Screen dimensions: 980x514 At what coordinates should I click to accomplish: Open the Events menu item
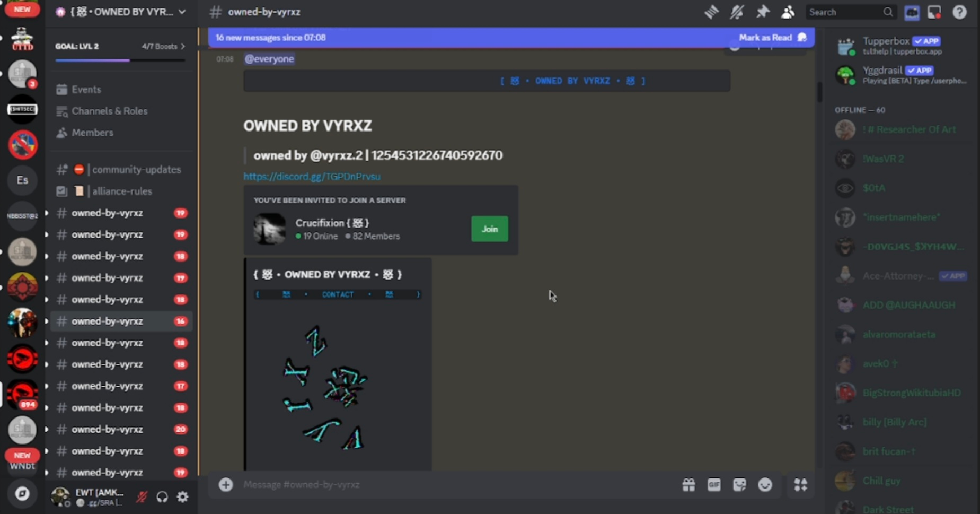pyautogui.click(x=86, y=90)
